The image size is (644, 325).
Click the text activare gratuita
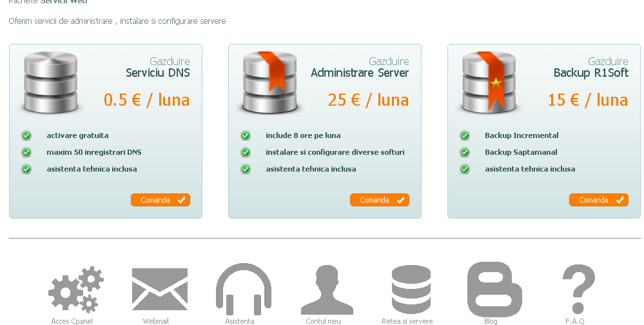pyautogui.click(x=77, y=135)
